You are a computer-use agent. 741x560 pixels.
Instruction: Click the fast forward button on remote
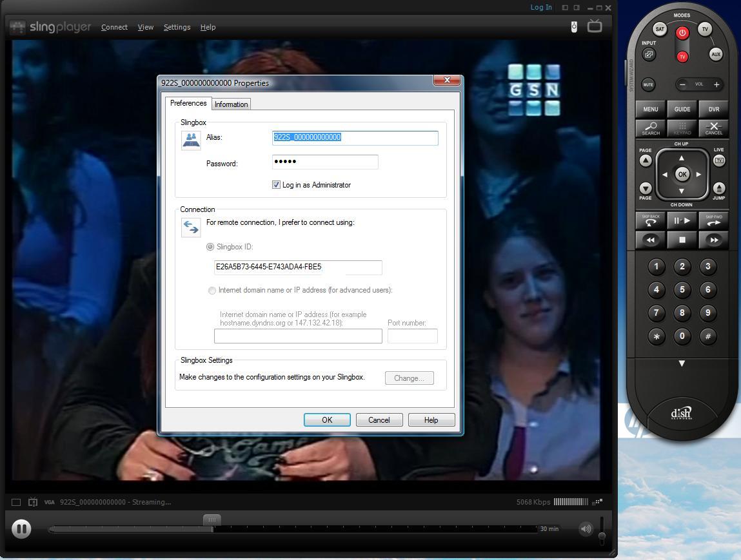[x=713, y=240]
